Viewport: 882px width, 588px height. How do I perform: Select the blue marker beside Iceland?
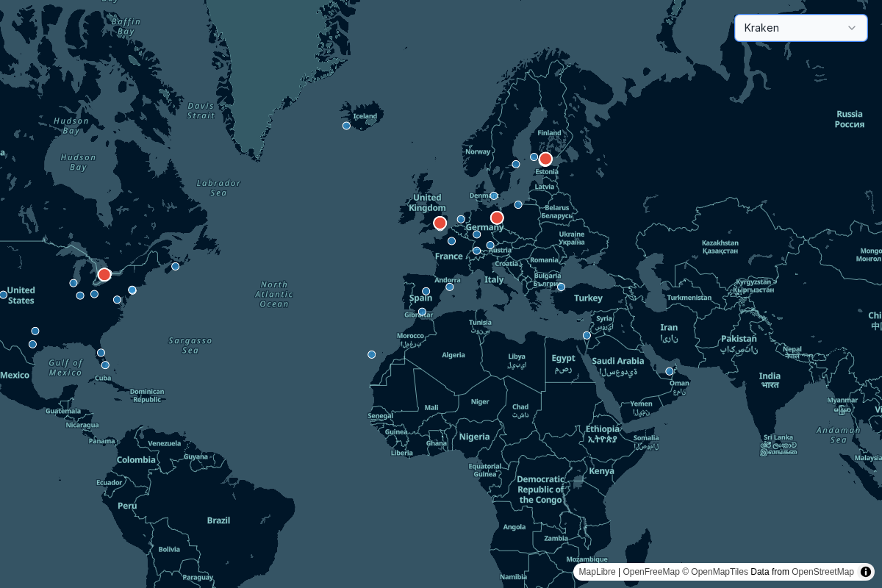346,126
